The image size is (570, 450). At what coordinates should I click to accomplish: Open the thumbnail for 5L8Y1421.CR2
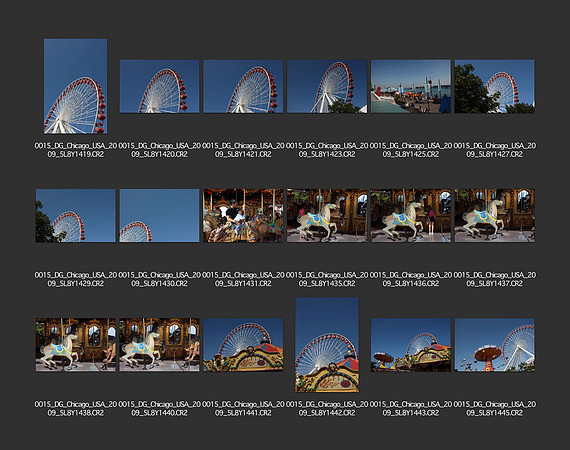click(x=243, y=86)
